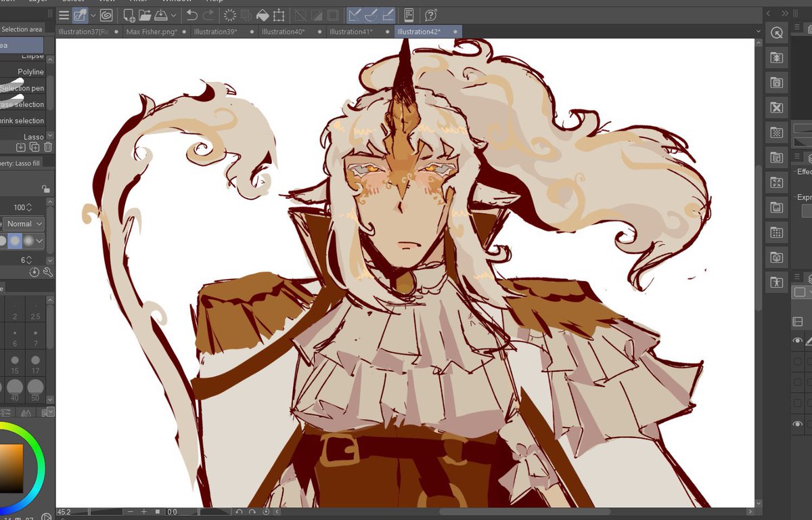Toggle the tool property lock icon
The height and width of the screenshot is (520, 812).
point(45,189)
